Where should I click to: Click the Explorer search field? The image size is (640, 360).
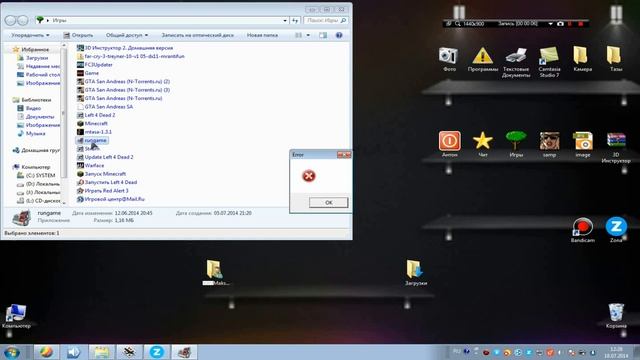point(325,20)
